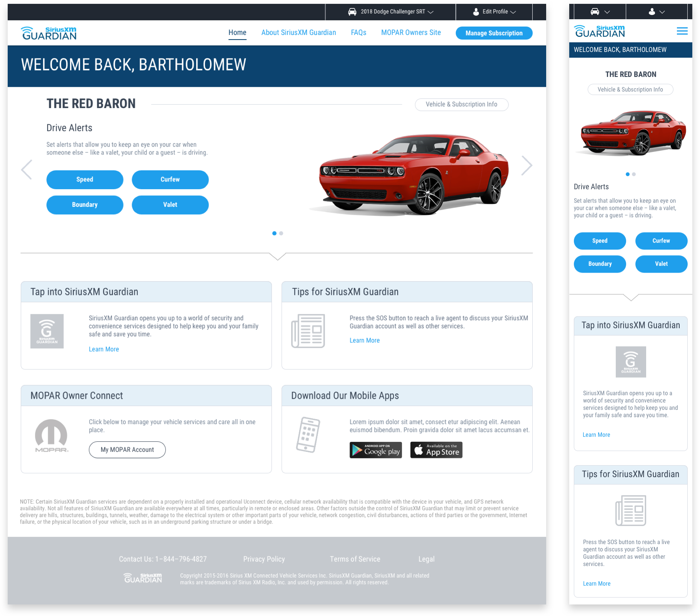Open MOPAR Owners Site nav item

coord(411,33)
